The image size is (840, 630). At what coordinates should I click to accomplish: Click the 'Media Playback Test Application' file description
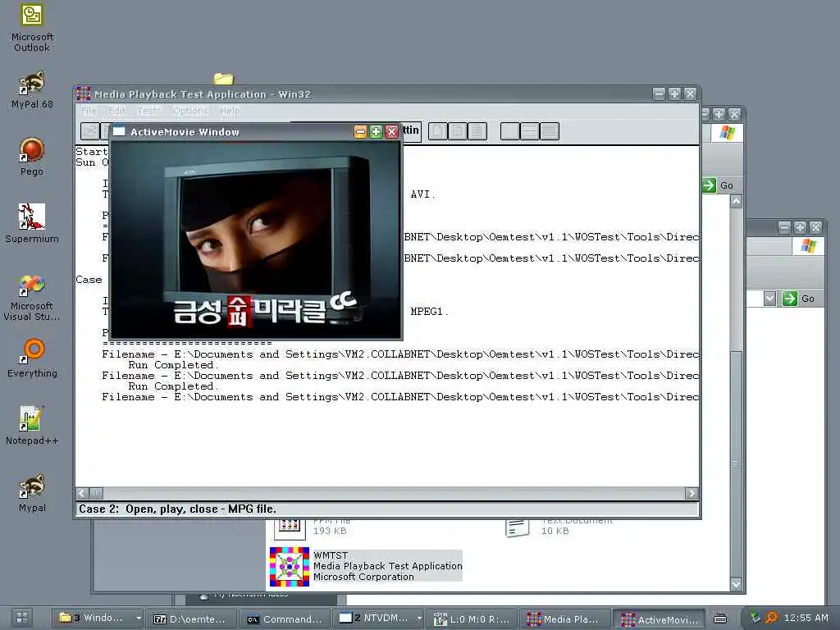click(387, 566)
